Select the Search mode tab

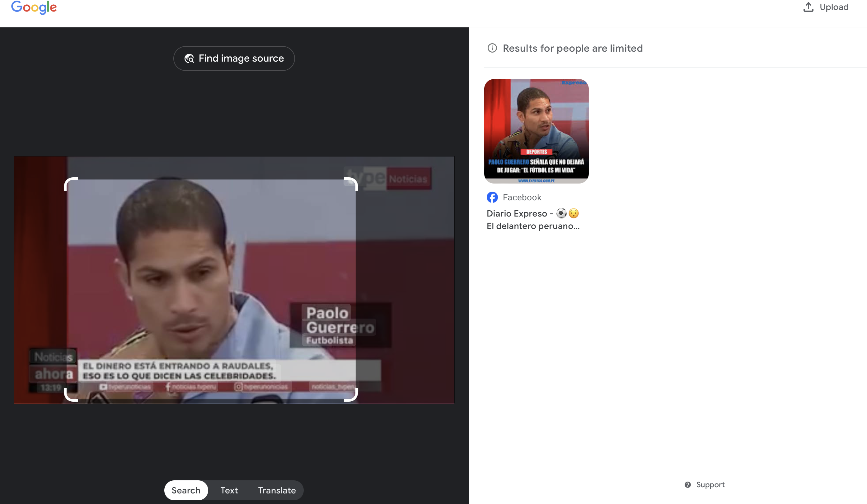[186, 490]
